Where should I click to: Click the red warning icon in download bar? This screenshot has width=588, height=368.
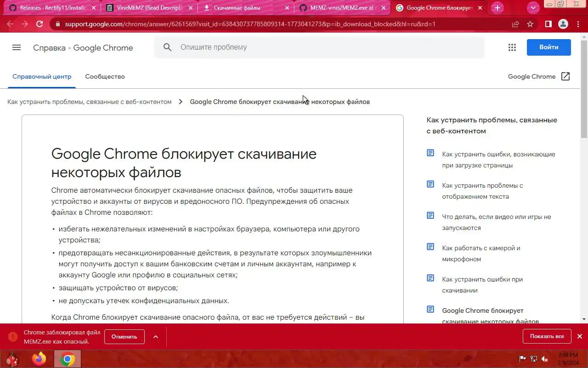pyautogui.click(x=13, y=337)
